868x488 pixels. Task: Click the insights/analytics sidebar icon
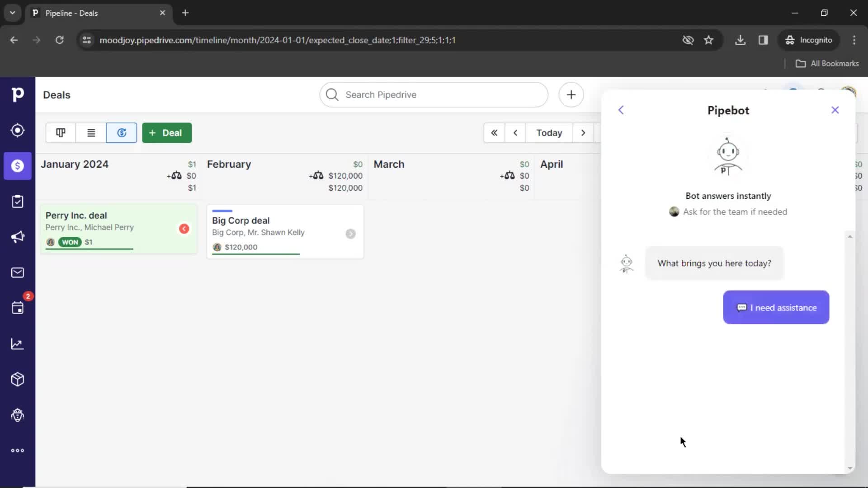point(17,344)
